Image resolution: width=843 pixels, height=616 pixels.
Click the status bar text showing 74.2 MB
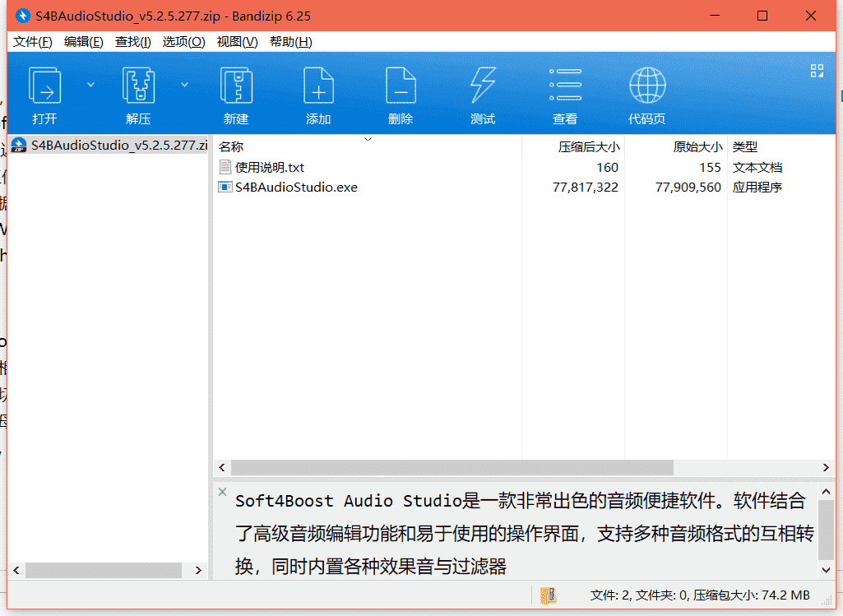click(x=699, y=595)
